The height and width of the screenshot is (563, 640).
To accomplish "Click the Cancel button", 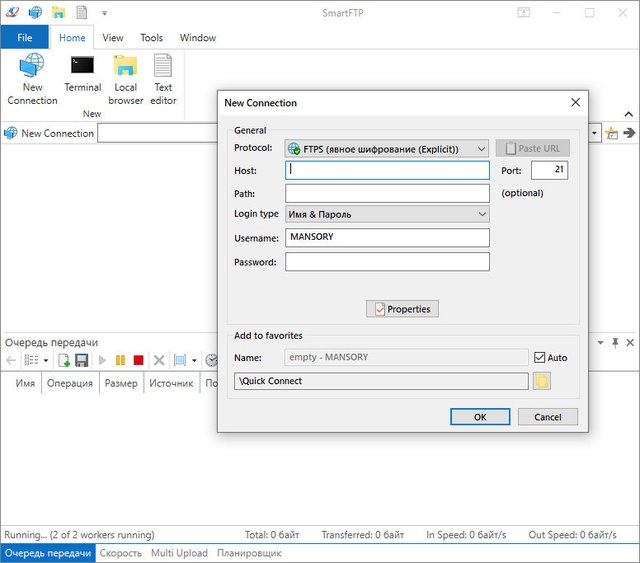I will pos(547,417).
